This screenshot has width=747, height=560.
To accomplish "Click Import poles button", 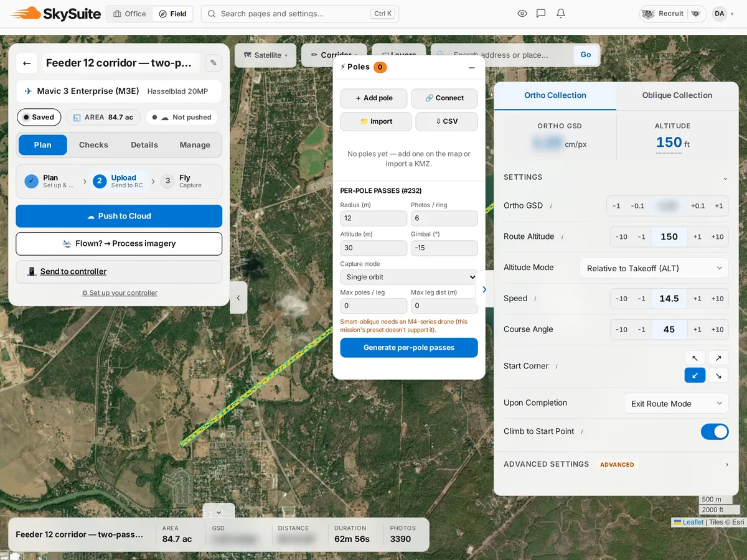I will (x=376, y=121).
